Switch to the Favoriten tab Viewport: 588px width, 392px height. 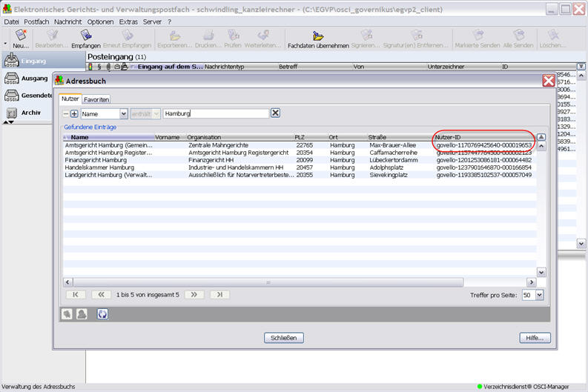(96, 99)
